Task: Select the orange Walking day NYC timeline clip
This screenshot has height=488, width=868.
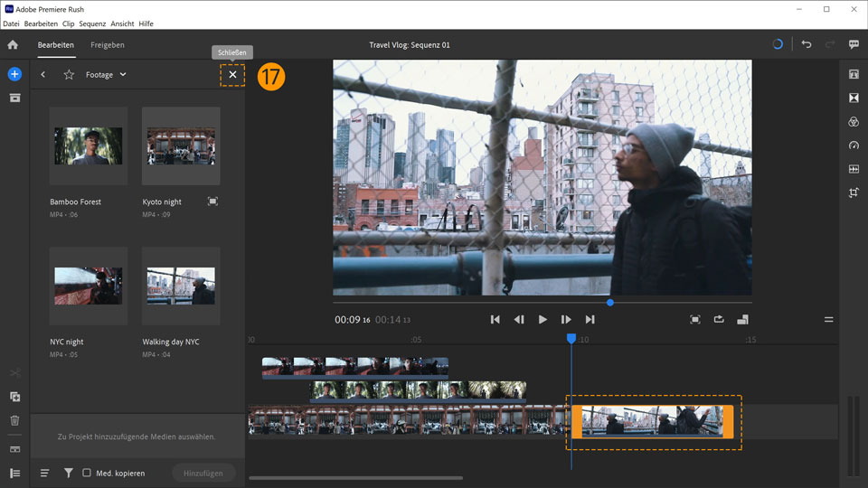Action: pos(653,422)
